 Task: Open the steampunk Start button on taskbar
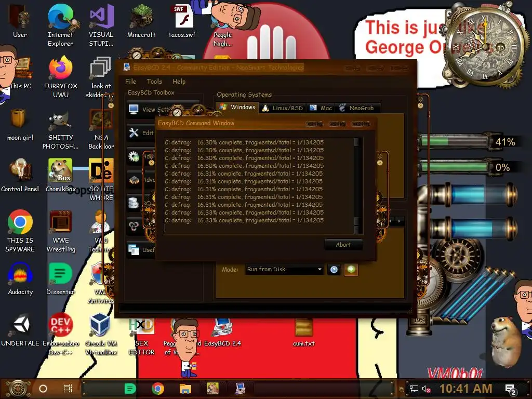(x=18, y=389)
